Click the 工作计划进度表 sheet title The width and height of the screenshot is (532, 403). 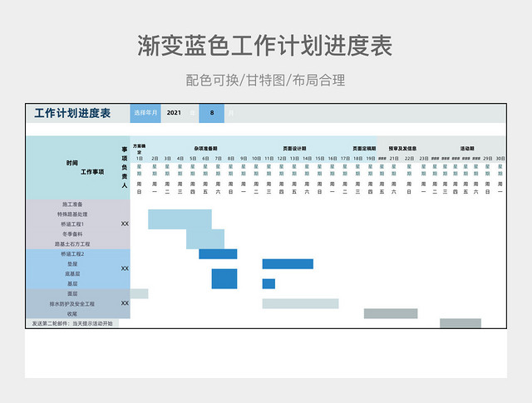pos(72,113)
